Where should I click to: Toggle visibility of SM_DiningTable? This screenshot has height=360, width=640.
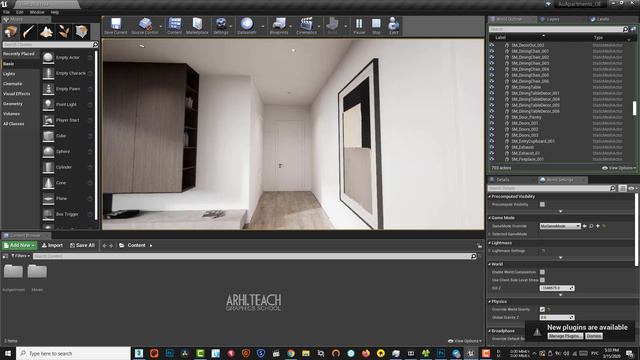point(492,87)
